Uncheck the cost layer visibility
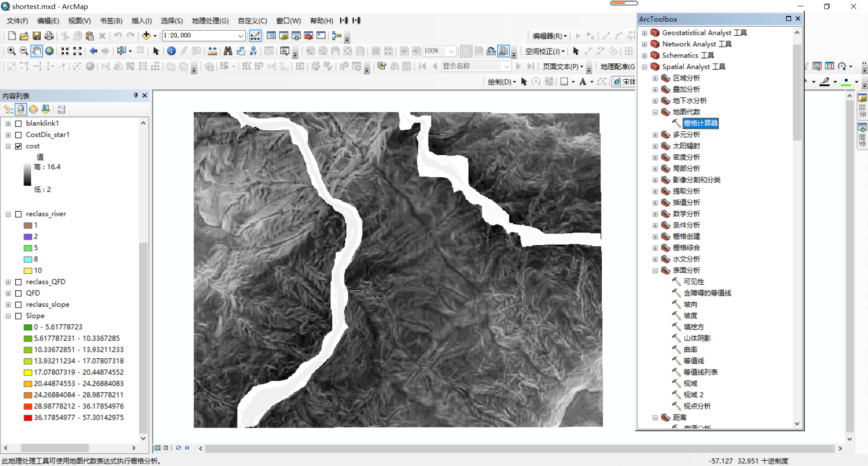The image size is (868, 466). [x=19, y=146]
